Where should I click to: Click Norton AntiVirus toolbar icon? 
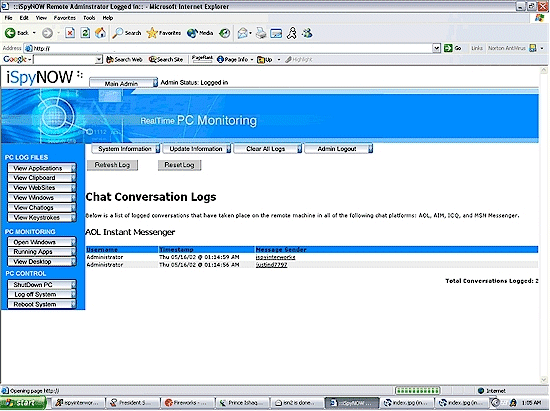(x=533, y=48)
